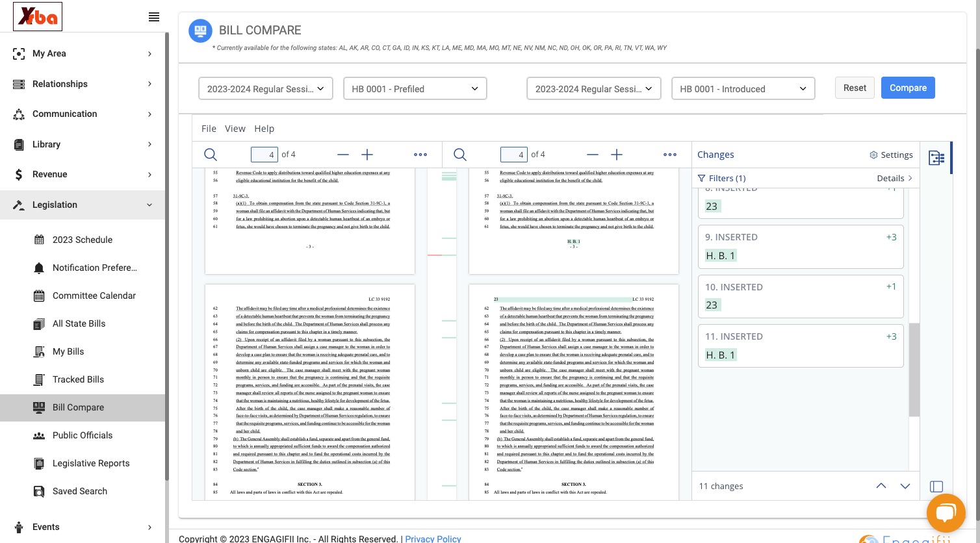Open the changes list panel icon
This screenshot has height=543, width=980.
[936, 158]
